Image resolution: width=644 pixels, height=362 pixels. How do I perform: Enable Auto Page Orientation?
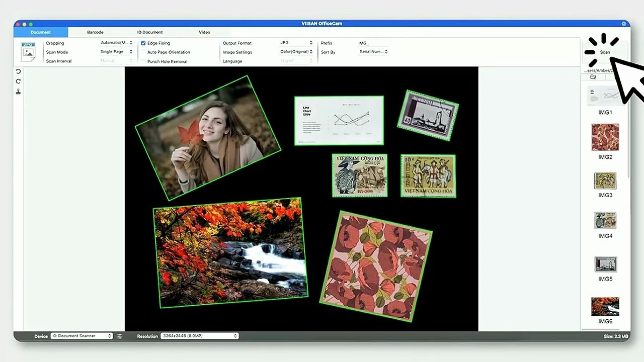click(143, 52)
